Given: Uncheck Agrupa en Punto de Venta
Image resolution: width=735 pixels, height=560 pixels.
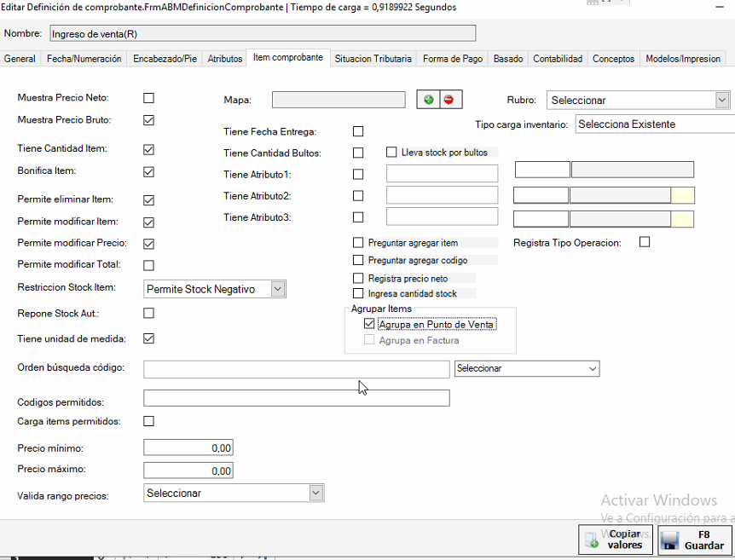Looking at the screenshot, I should coord(369,324).
